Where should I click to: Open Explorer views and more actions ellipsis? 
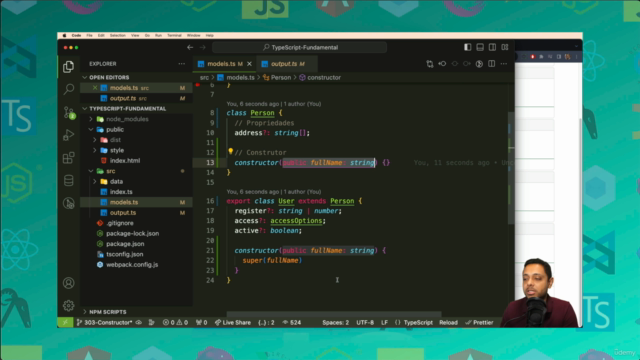click(x=182, y=64)
